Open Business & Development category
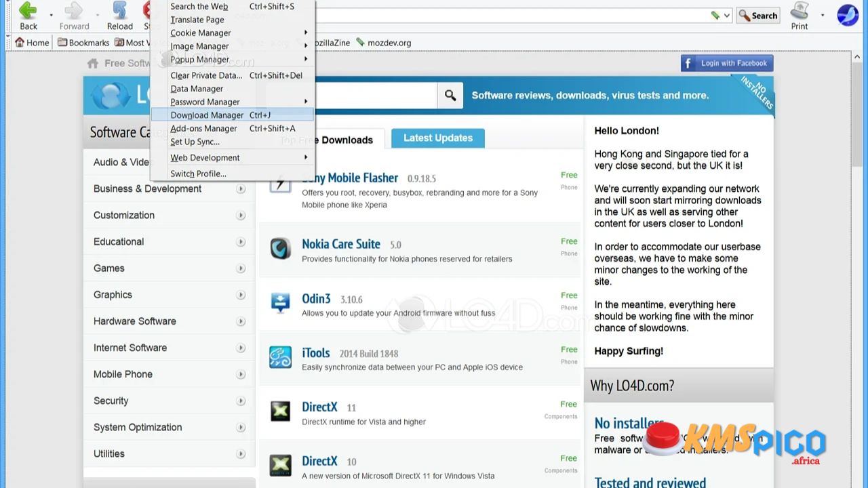The width and height of the screenshot is (868, 488). (x=147, y=188)
